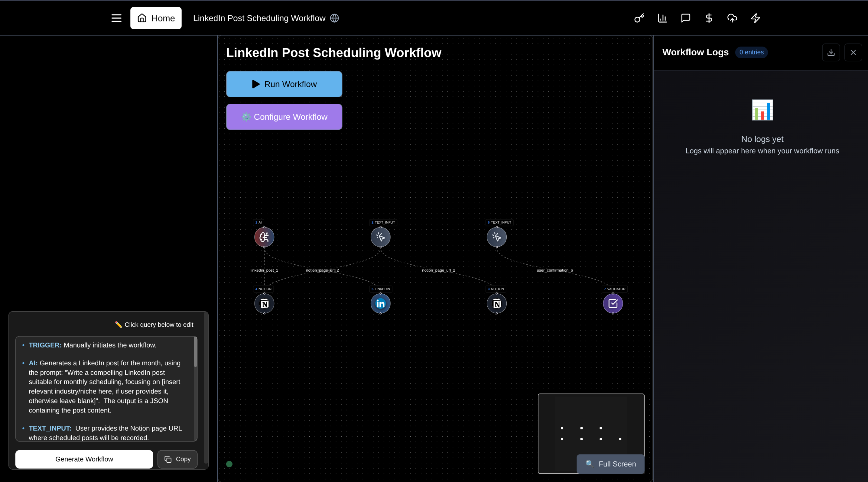Copy the workflow query
868x482 pixels.
pos(177,459)
